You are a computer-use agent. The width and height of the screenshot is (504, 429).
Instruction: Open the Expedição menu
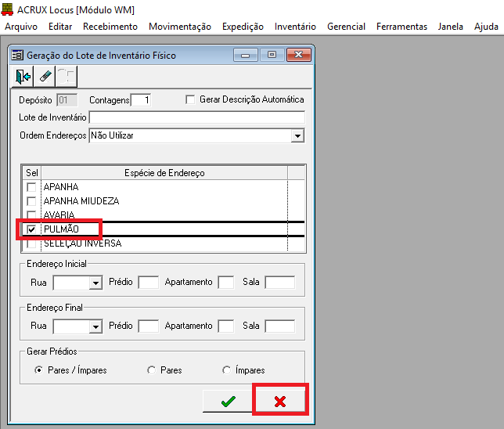(x=243, y=27)
